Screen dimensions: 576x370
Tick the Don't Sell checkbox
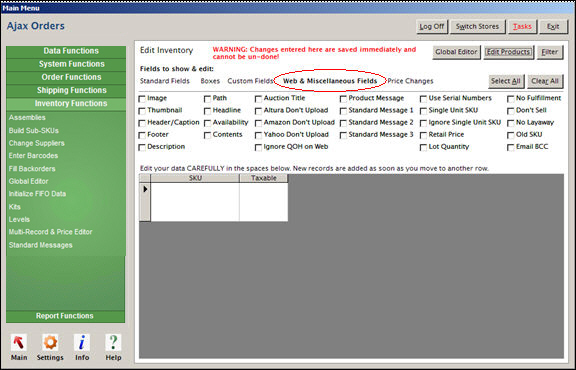pos(511,111)
